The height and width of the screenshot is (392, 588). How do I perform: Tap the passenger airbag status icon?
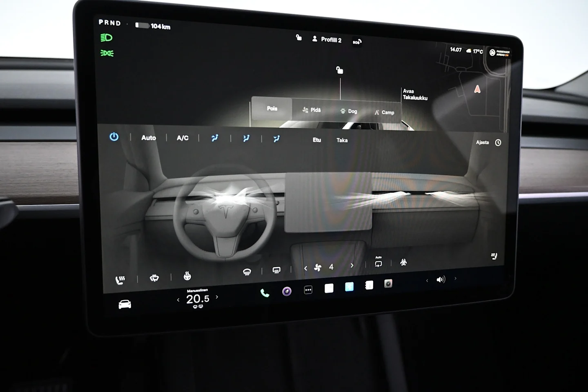coord(499,53)
